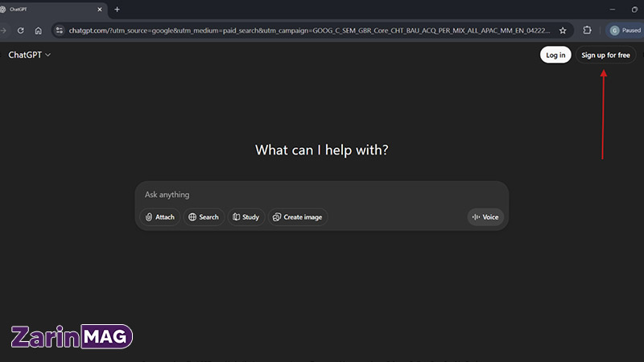Select the ChatGPT browser tab

pos(52,10)
